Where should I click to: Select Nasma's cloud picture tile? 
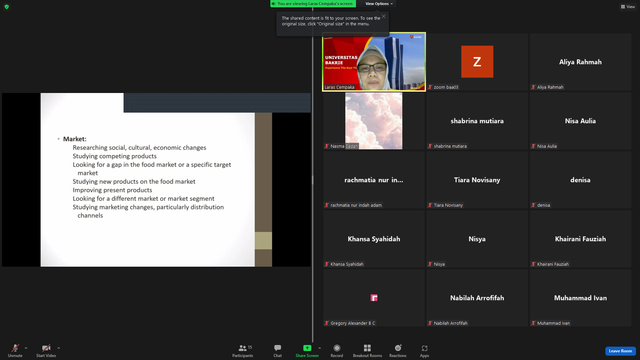tap(374, 121)
